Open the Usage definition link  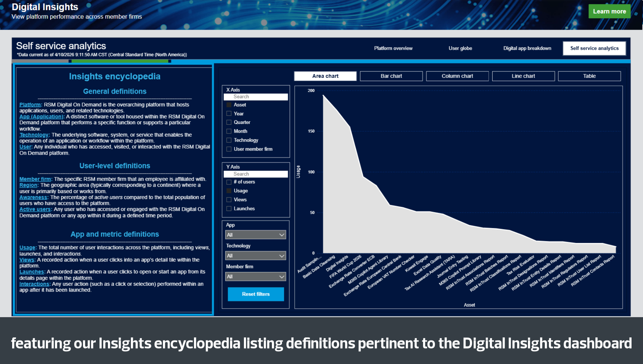coord(27,248)
